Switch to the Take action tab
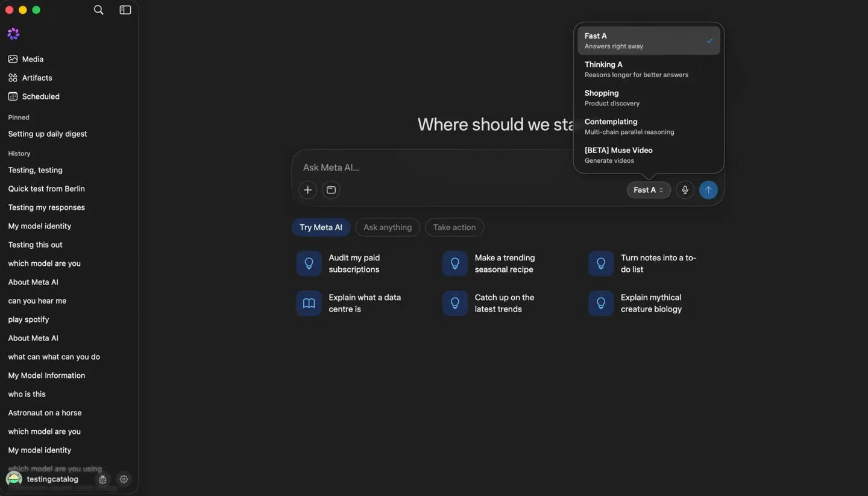The height and width of the screenshot is (496, 868). tap(454, 227)
